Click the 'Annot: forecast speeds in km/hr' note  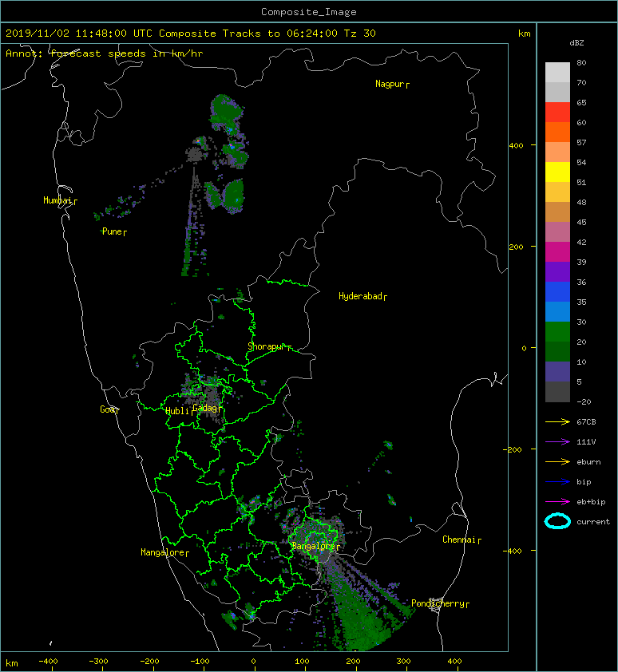105,53
